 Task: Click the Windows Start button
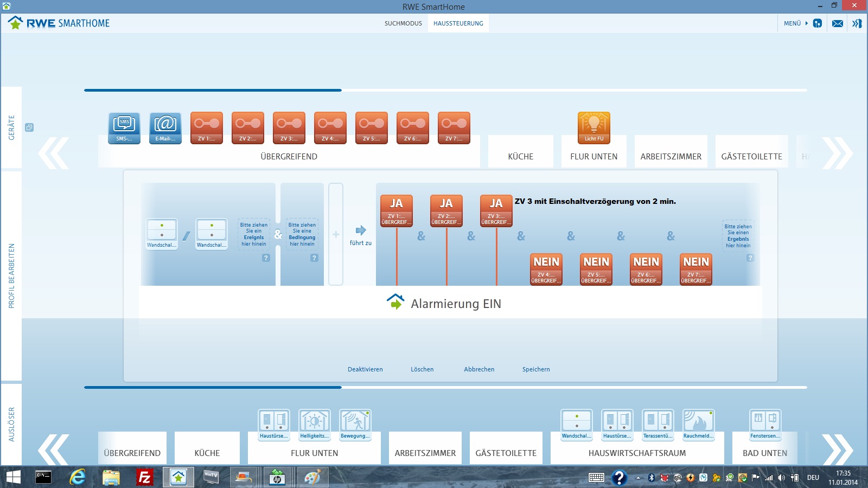click(x=13, y=477)
